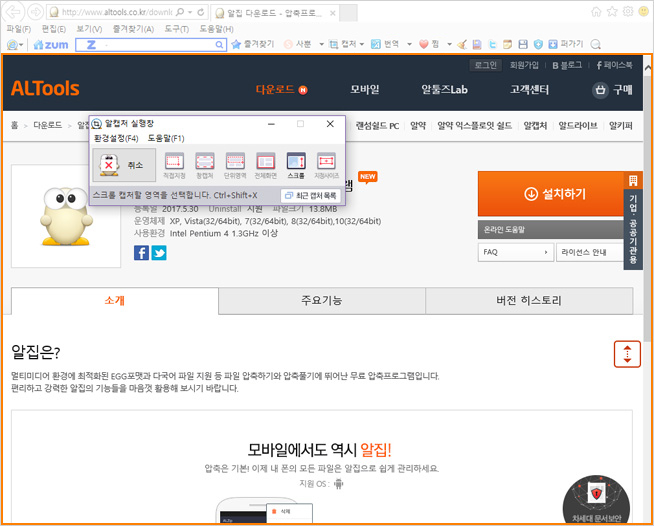654x526 pixels.
Task: Select the 전체화면 full screen capture icon
Action: [266, 166]
